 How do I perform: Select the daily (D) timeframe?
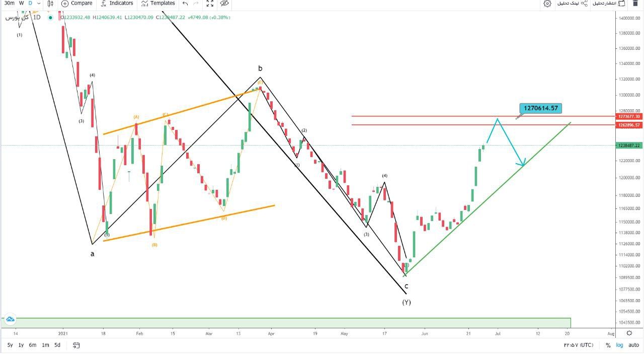tap(30, 3)
